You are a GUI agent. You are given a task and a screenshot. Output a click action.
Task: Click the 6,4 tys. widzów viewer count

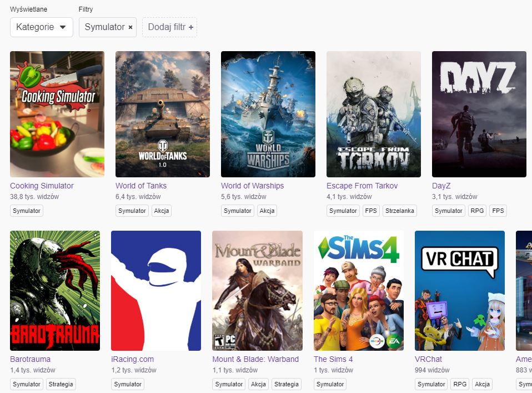(x=138, y=197)
